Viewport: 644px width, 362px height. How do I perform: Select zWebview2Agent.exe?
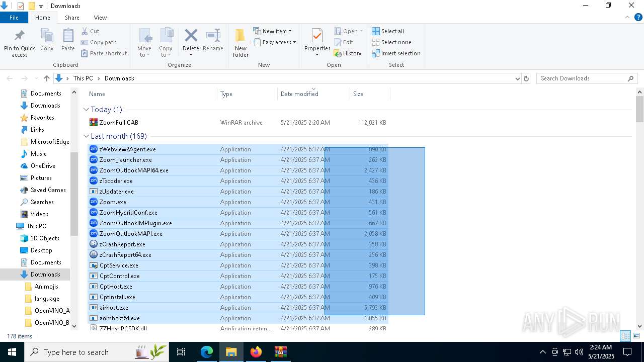pos(238,149)
